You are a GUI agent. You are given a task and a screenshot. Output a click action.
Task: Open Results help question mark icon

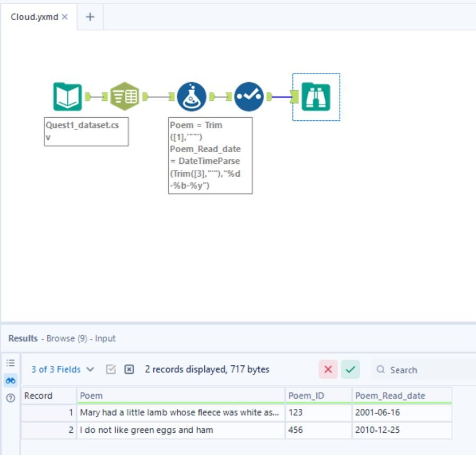(x=11, y=398)
